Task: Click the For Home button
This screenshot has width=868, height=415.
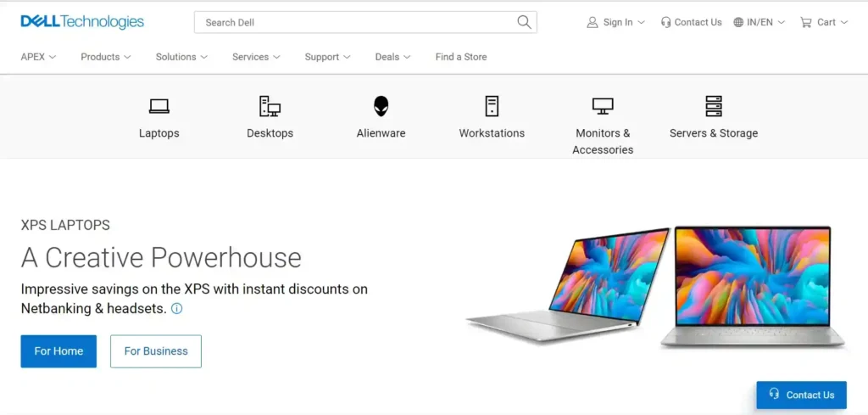Action: (58, 351)
